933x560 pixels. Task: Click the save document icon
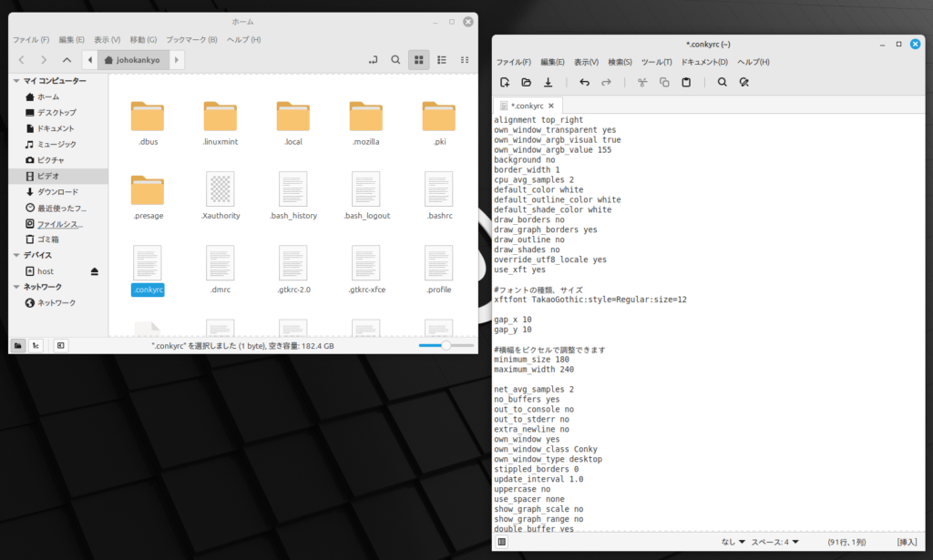pos(549,82)
